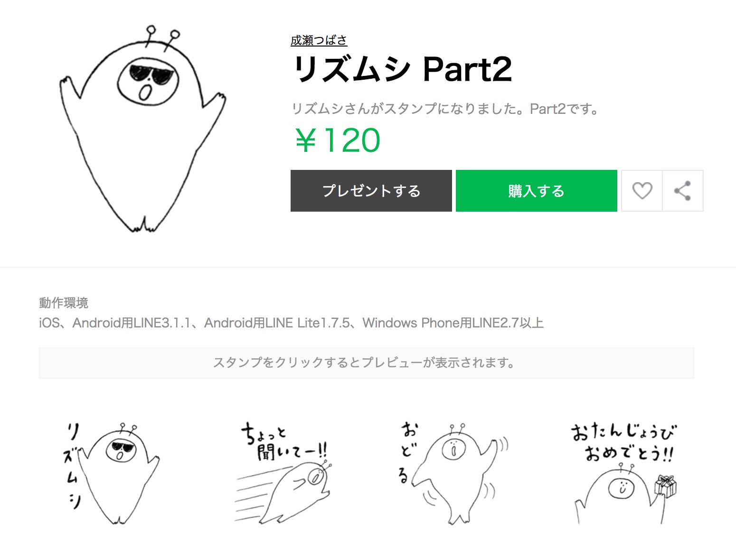Open the share options icon
The height and width of the screenshot is (560, 736).
click(x=683, y=191)
